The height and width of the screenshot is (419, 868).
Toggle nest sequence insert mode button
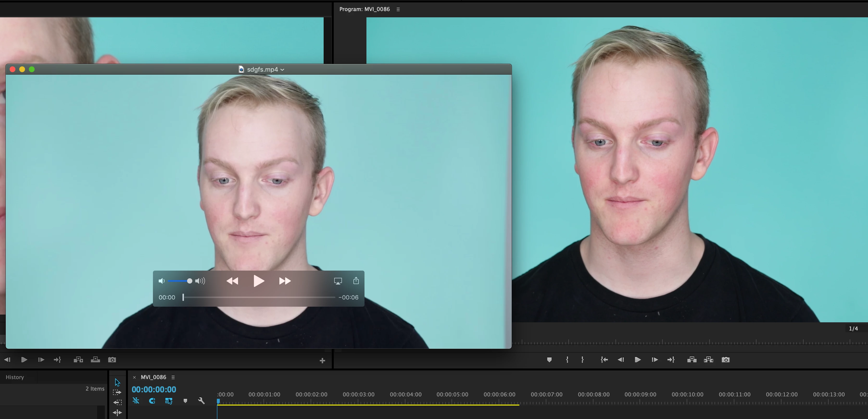136,401
